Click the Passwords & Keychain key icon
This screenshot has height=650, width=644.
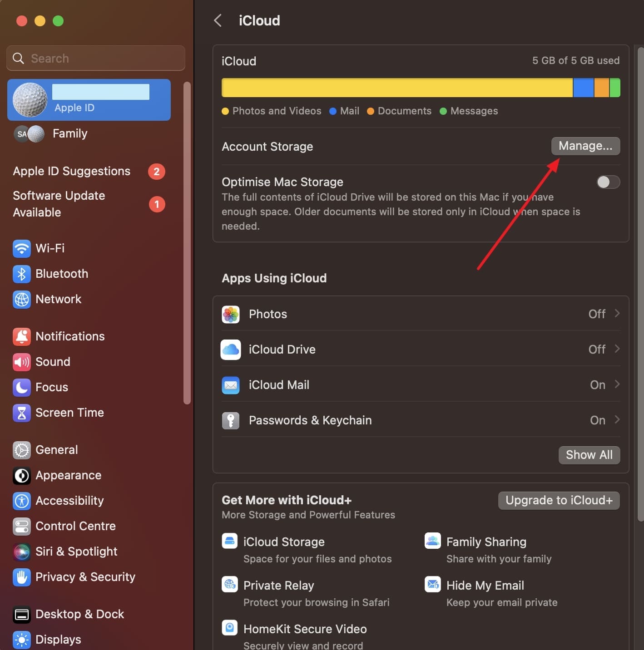(231, 420)
